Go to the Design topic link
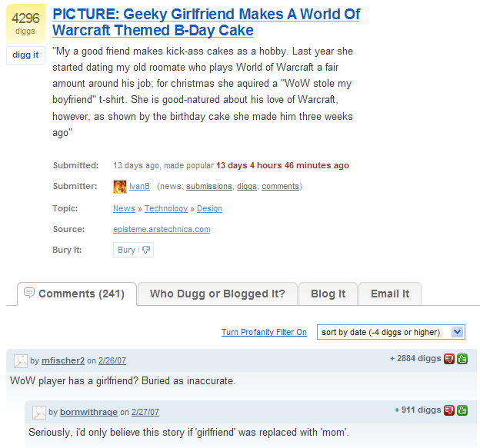This screenshot has width=480, height=448. point(209,208)
